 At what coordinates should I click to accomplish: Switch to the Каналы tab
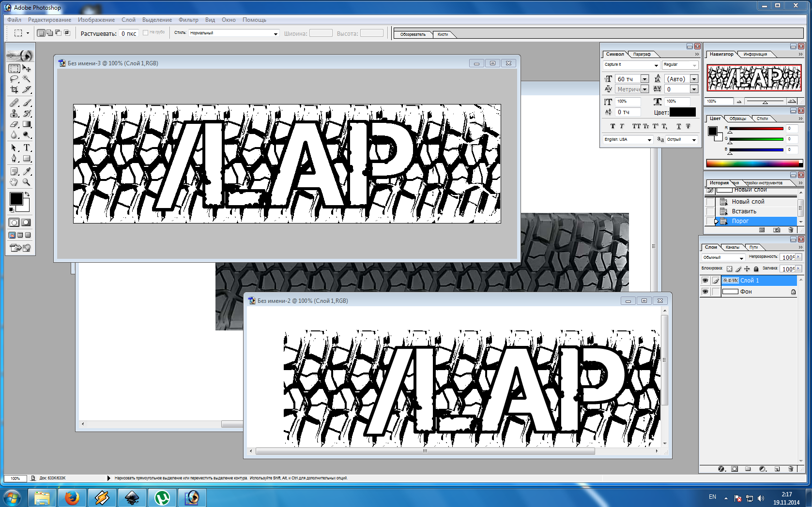pyautogui.click(x=732, y=247)
